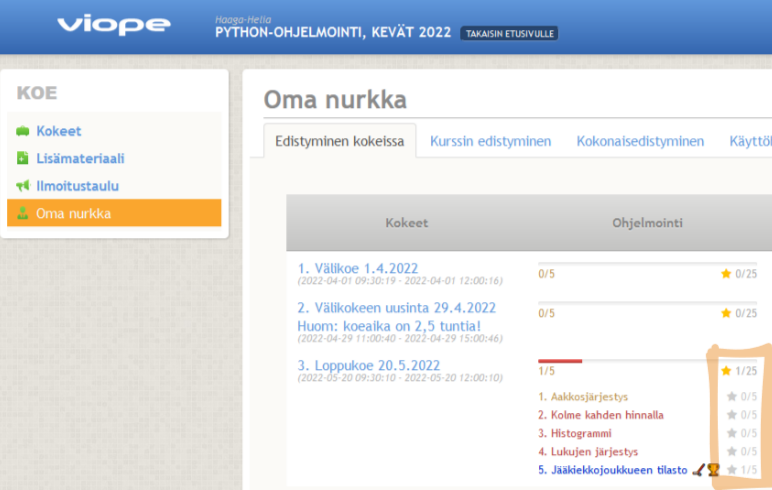Click the Oma nurkka person icon

click(x=22, y=213)
